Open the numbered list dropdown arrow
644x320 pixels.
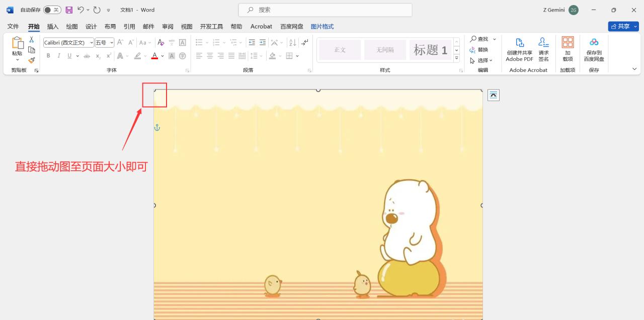coord(224,43)
